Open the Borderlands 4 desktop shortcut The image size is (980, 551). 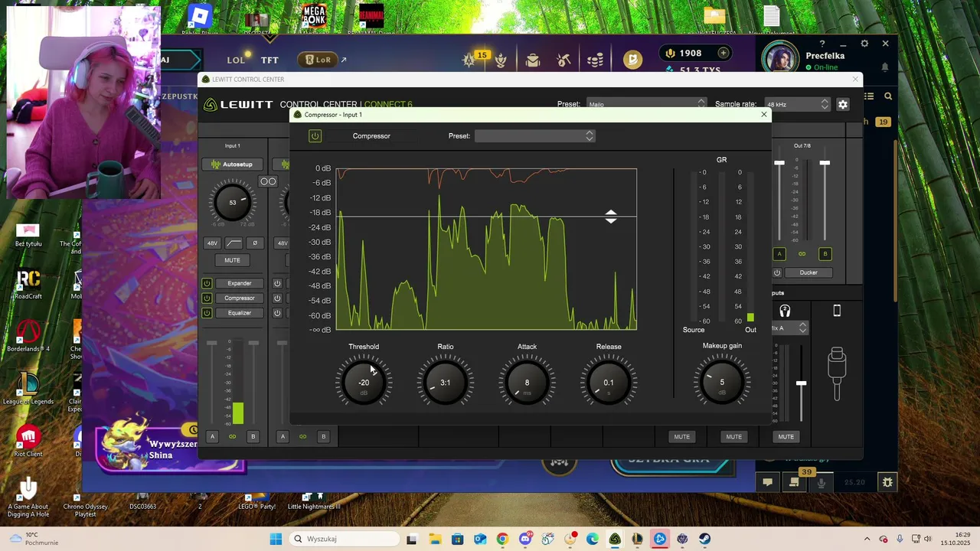28,335
